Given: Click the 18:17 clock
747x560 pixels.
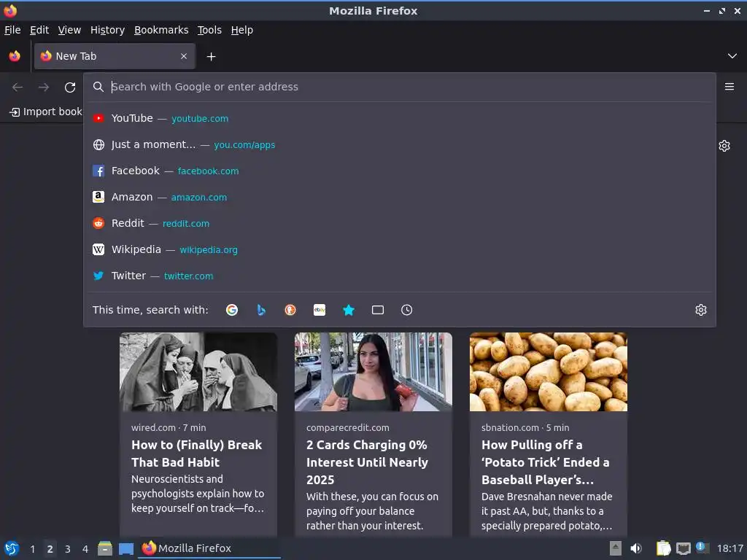Looking at the screenshot, I should coord(729,548).
